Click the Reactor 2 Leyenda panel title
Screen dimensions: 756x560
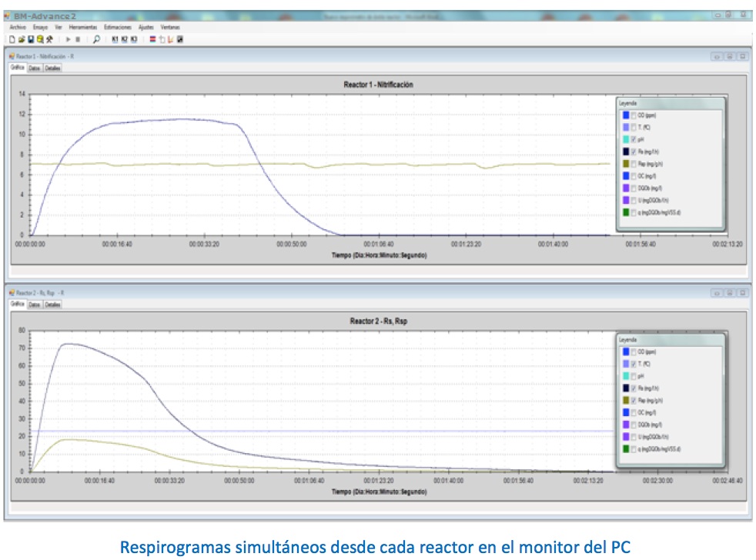[627, 340]
